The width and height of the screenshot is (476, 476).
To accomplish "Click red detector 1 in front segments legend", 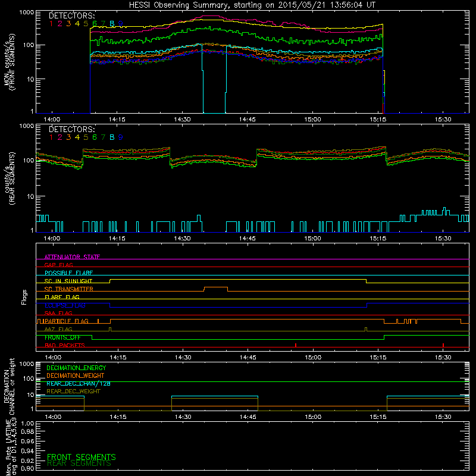I will (51, 24).
